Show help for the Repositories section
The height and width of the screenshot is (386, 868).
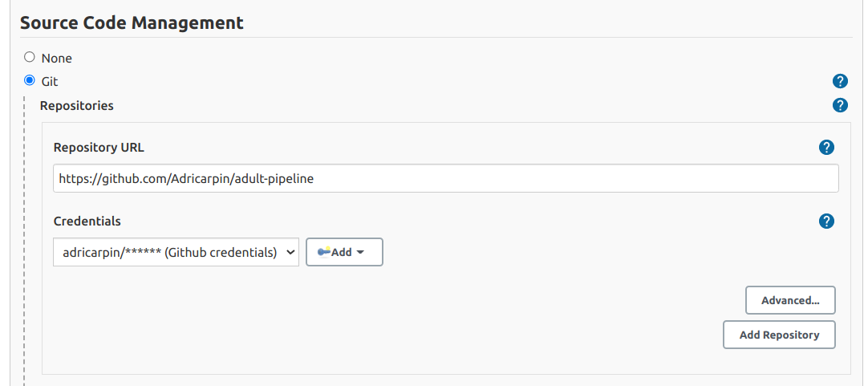click(840, 104)
